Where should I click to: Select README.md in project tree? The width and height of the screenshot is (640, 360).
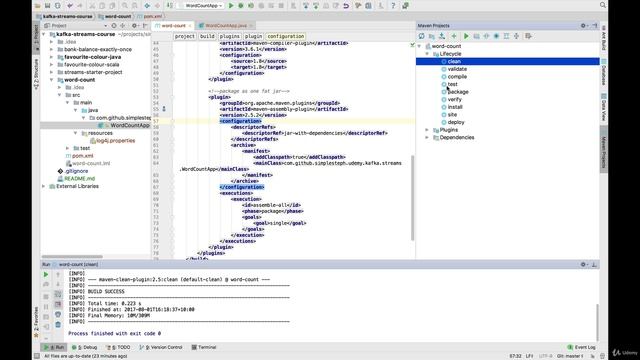pos(80,179)
